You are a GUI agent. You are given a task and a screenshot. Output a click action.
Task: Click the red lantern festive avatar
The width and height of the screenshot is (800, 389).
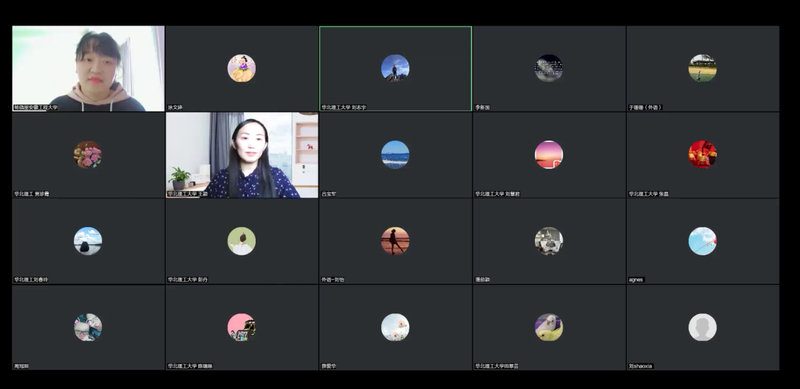point(702,155)
